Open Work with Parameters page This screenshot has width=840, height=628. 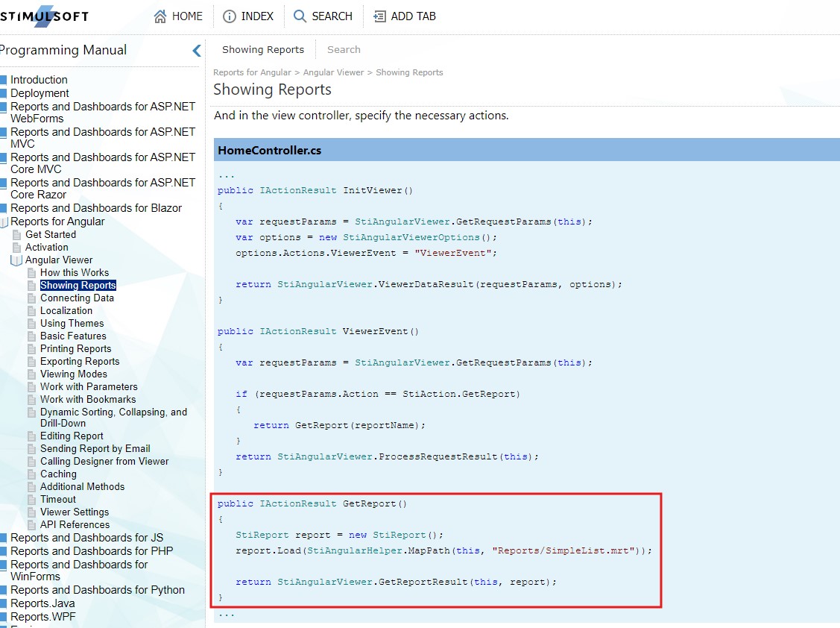[89, 386]
